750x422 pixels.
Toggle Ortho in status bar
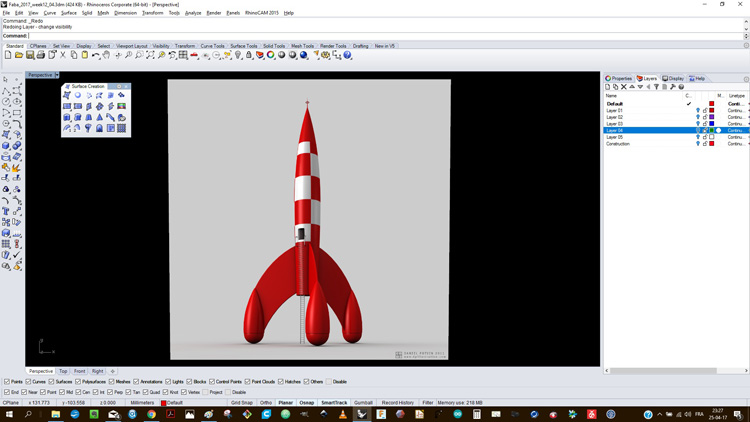point(266,403)
